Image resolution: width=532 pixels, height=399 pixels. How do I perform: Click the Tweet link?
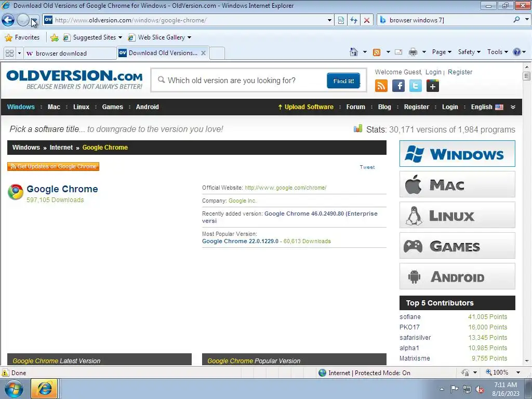click(367, 167)
